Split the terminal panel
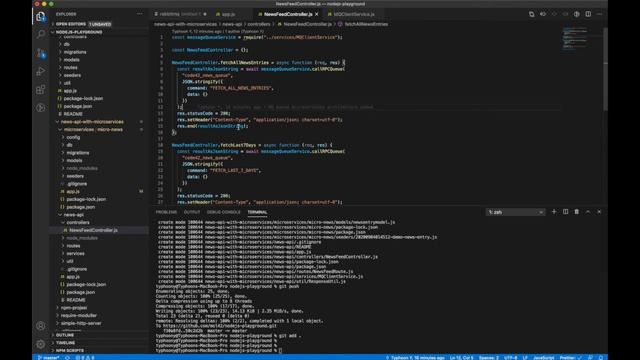640x360 pixels. pos(565,212)
